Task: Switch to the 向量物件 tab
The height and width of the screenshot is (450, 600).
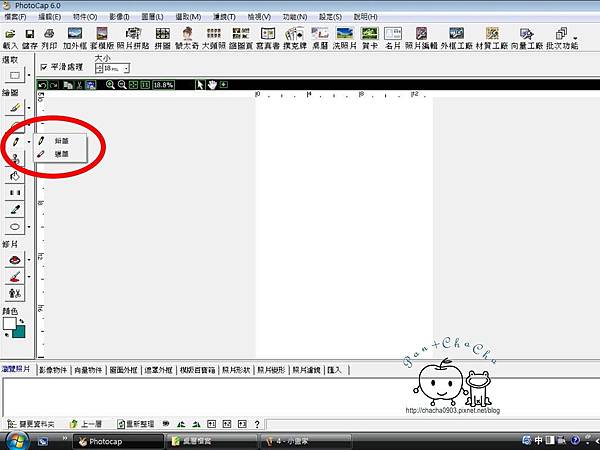Action: (88, 370)
